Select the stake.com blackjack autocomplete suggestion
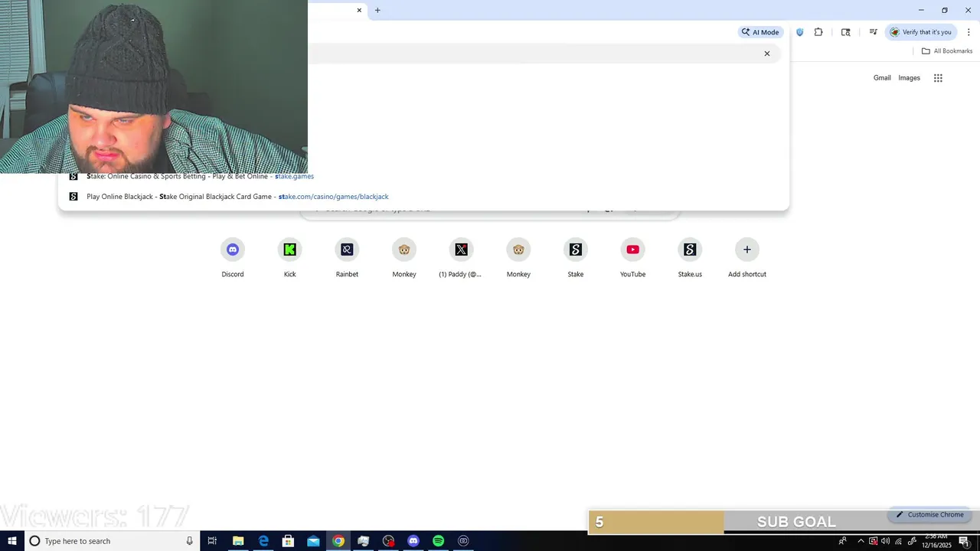 (423, 197)
